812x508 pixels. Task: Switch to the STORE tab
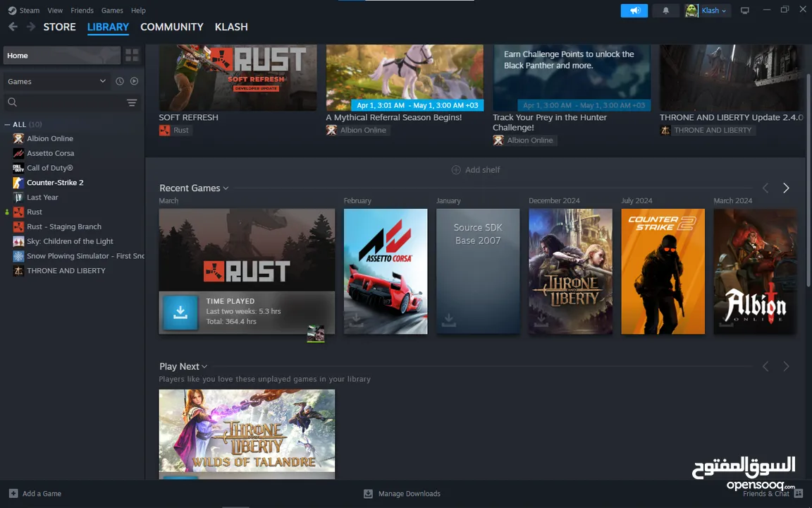(59, 27)
